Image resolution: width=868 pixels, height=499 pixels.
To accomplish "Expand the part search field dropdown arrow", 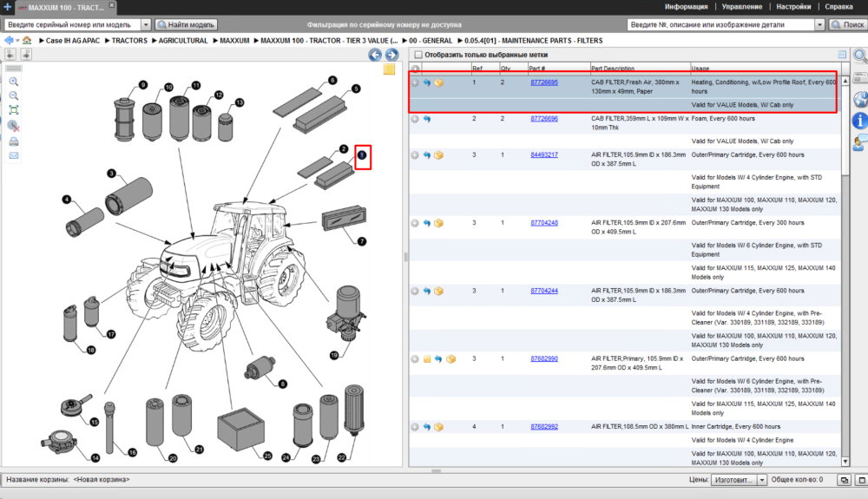I will point(820,25).
